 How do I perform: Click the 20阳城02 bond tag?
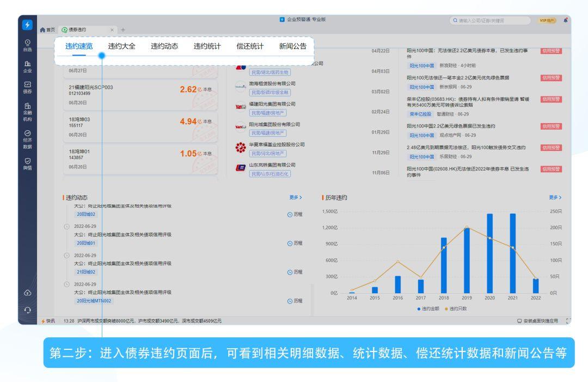[x=86, y=214]
